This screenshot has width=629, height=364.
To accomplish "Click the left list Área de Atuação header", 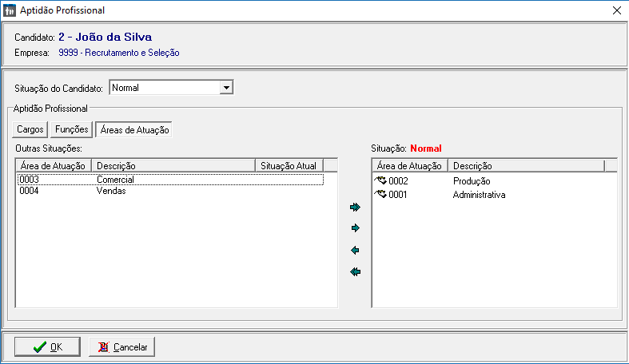I will (x=53, y=165).
